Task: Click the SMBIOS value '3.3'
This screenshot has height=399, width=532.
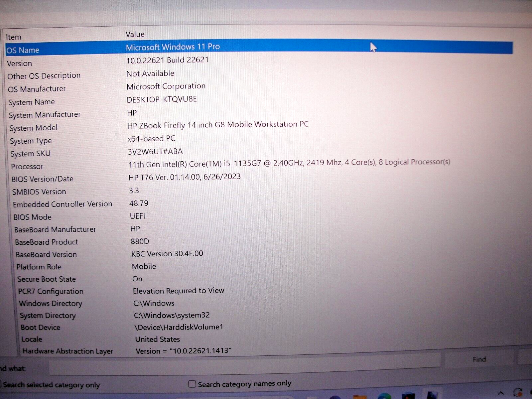Action: coord(134,191)
